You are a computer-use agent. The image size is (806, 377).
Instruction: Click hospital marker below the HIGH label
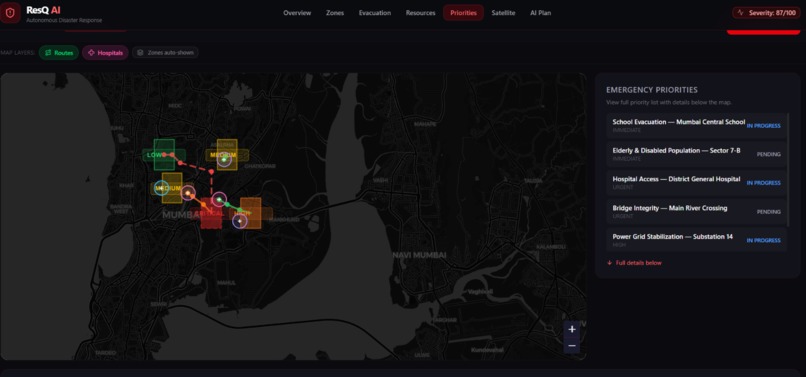click(x=240, y=221)
